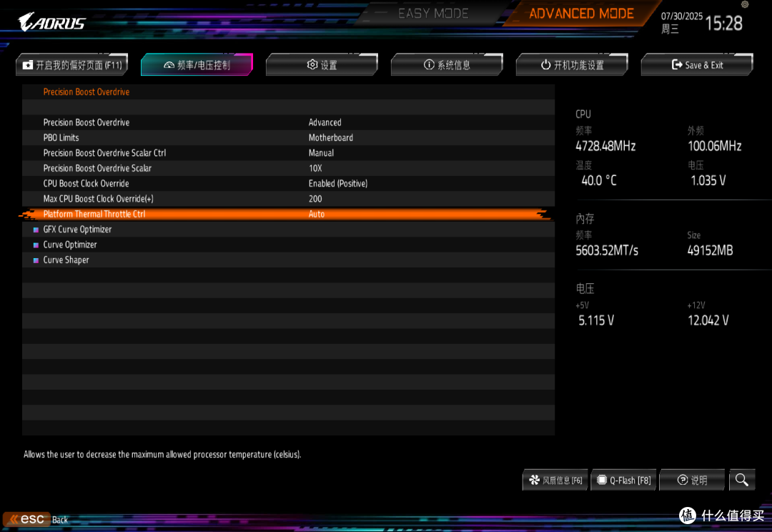
Task: Click the magnifier search icon
Action: [741, 480]
